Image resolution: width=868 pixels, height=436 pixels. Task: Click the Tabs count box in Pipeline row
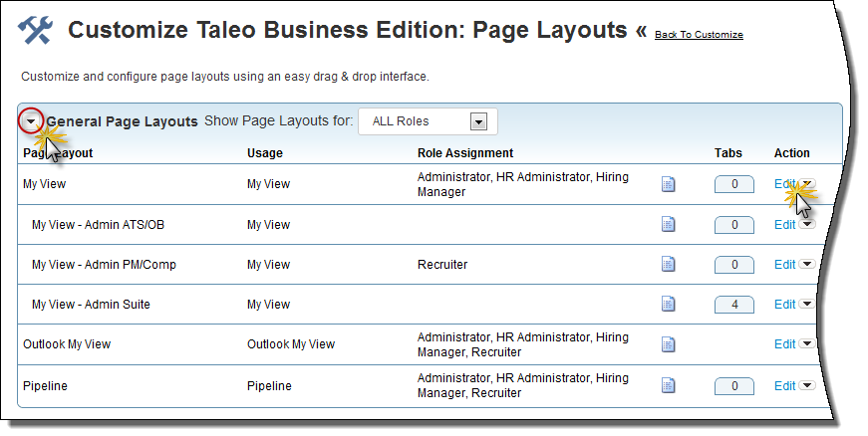[x=734, y=386]
